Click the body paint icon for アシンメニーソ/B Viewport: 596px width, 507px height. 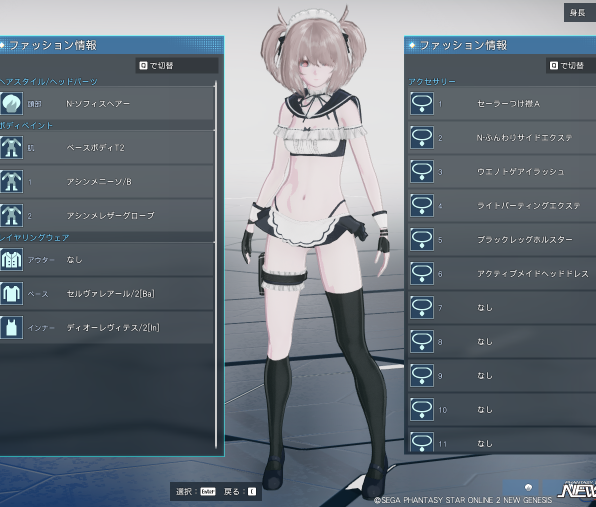[x=11, y=181]
